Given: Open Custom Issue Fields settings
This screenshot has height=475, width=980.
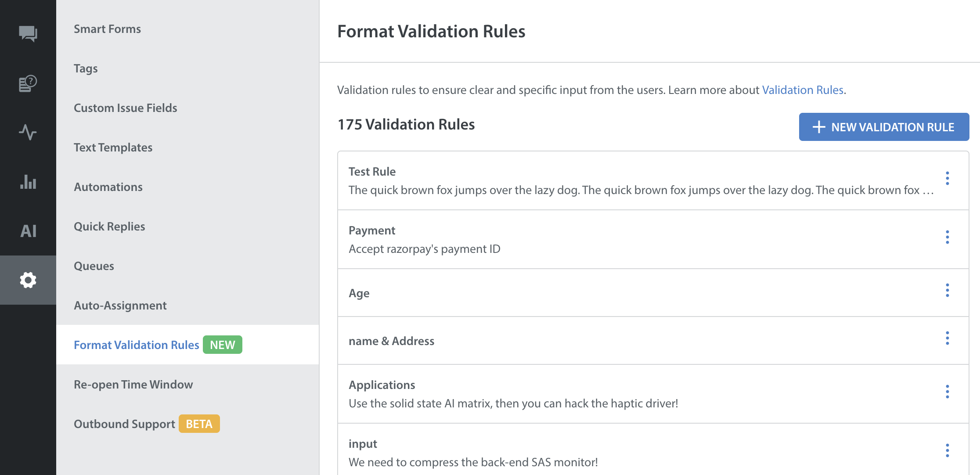Looking at the screenshot, I should coord(125,108).
